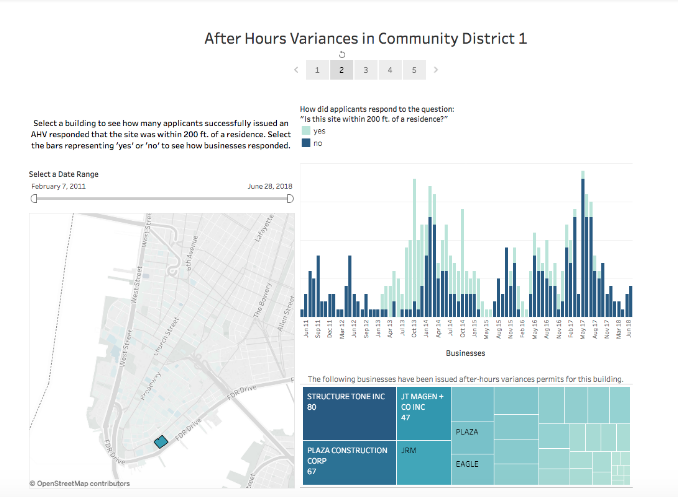Jump to story page 5
Image resolution: width=678 pixels, height=497 pixels.
(x=413, y=70)
